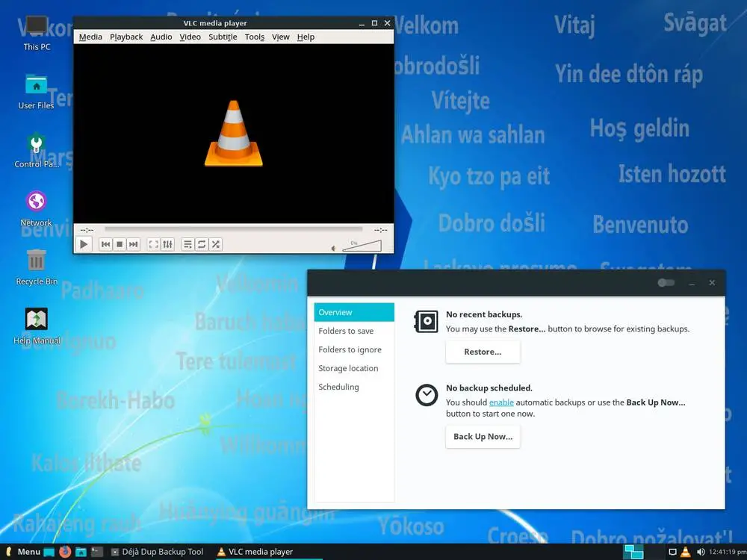This screenshot has width=747, height=560.
Task: Open VLC Video menu
Action: tap(190, 37)
